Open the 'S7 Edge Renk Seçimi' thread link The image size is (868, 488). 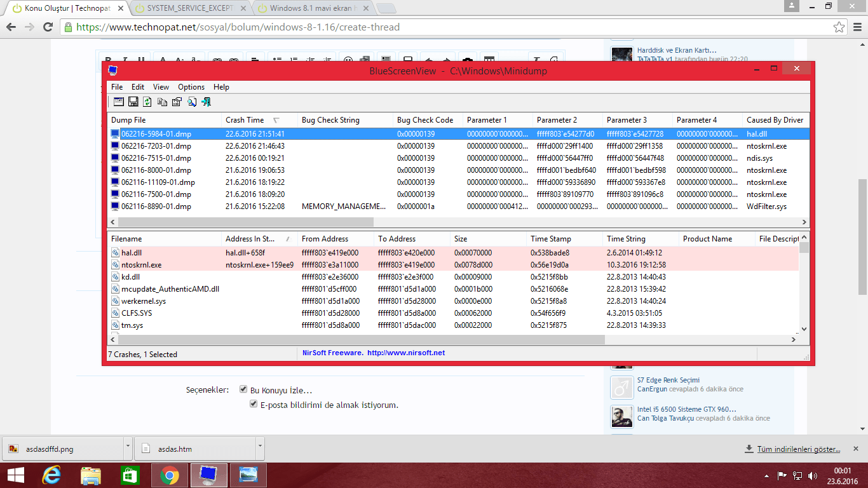click(x=668, y=380)
